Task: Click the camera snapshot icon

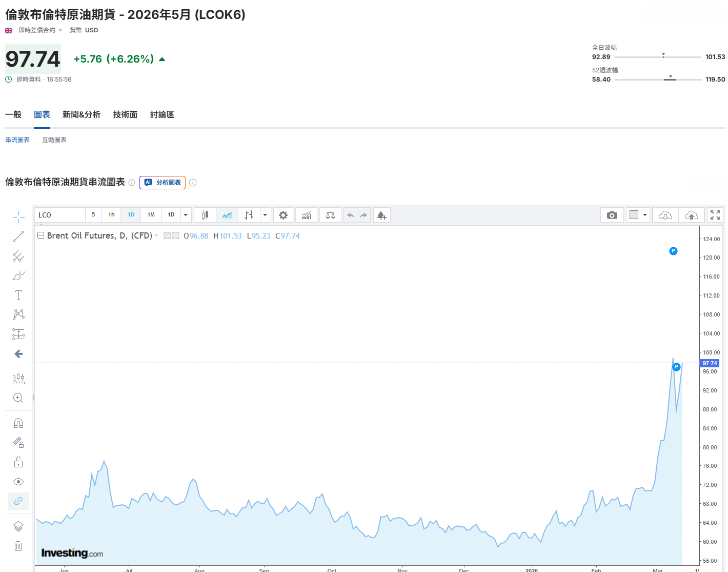Action: [x=612, y=215]
